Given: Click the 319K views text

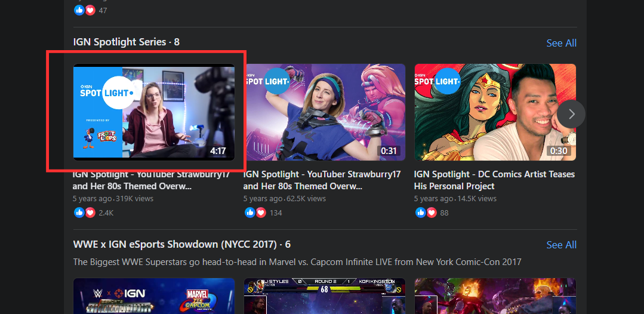Looking at the screenshot, I should (x=134, y=199).
